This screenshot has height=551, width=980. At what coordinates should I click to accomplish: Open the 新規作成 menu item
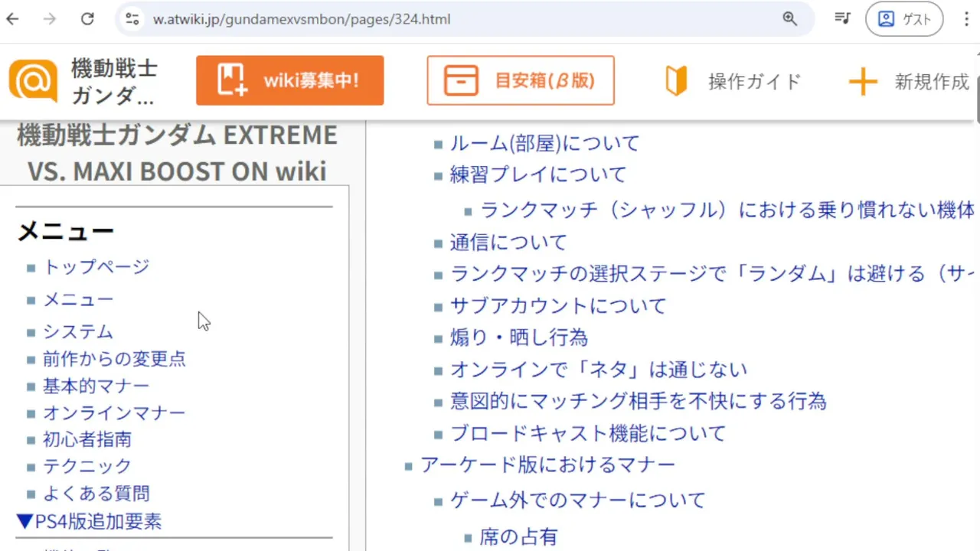pyautogui.click(x=932, y=81)
